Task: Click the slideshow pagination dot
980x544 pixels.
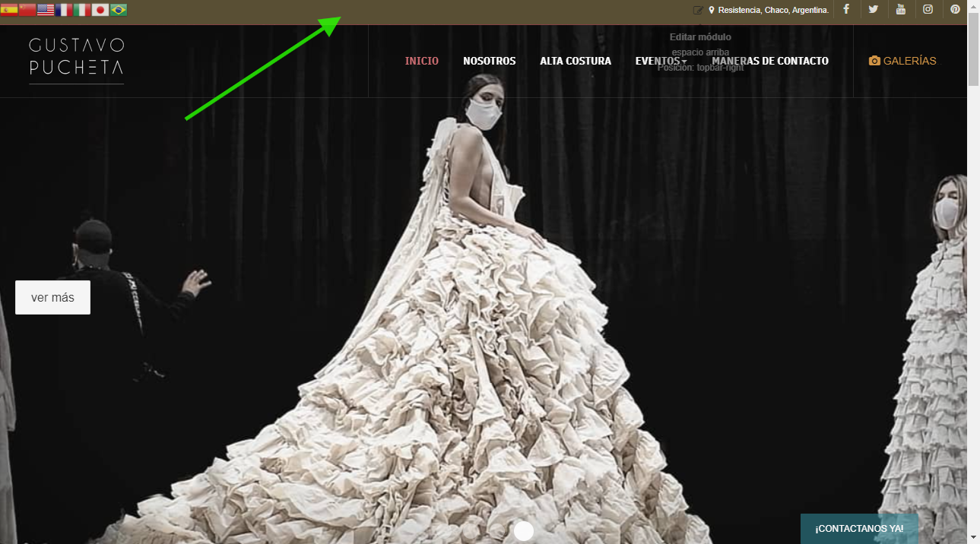Action: 524,531
